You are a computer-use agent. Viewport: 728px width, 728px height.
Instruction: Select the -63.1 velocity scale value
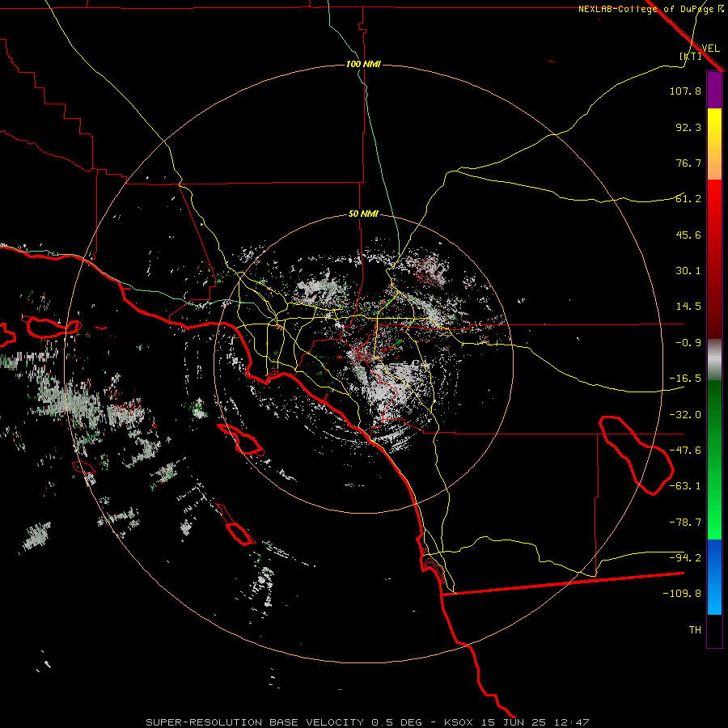685,486
